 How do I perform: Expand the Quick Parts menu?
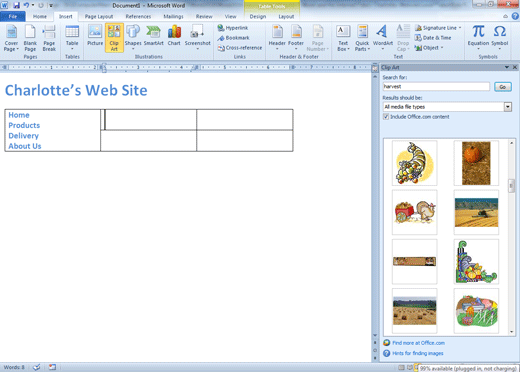[362, 38]
